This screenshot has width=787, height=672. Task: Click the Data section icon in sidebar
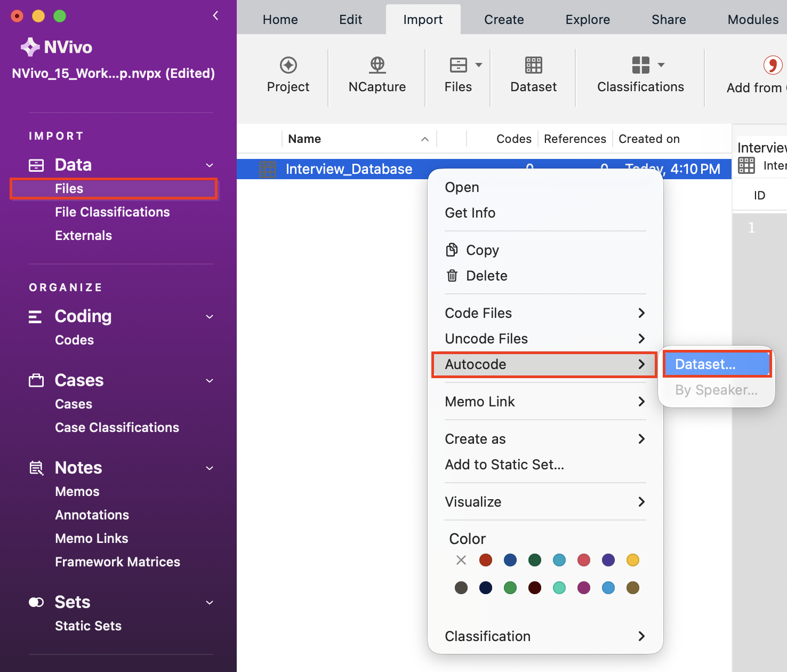36,165
